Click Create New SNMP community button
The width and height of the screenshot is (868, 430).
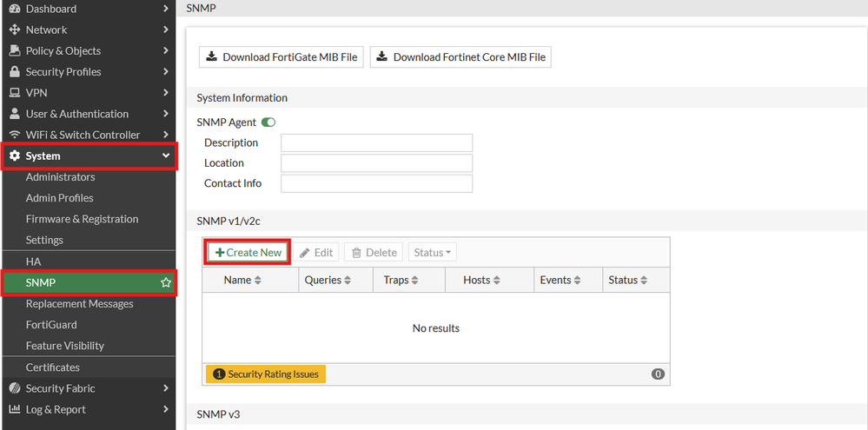coord(248,253)
